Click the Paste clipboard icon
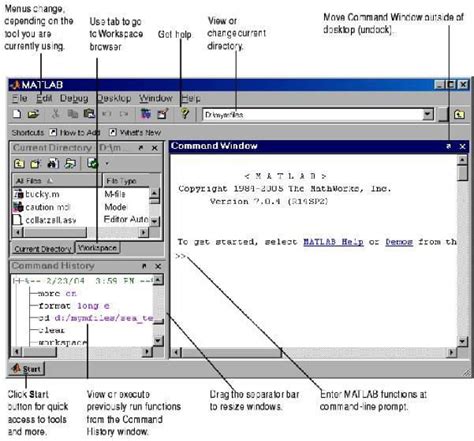 click(89, 114)
